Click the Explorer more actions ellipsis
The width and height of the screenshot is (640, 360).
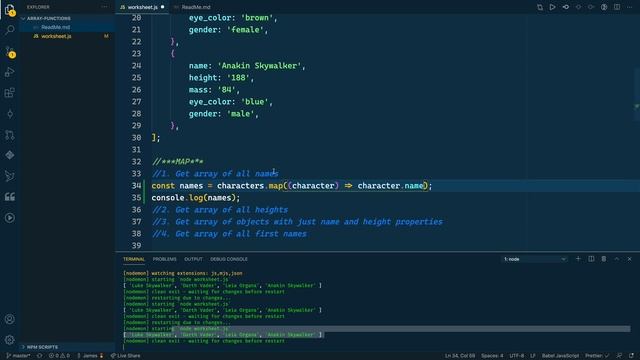[x=105, y=7]
